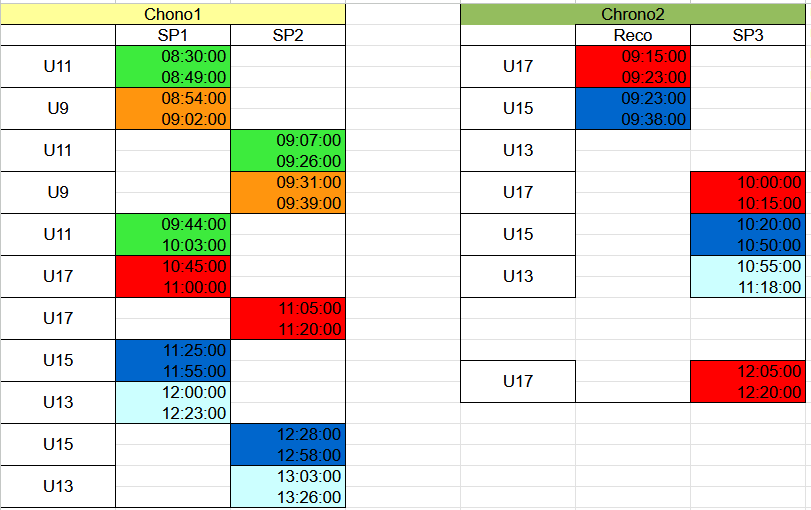Click the 10:55:00 cell under SP3
This screenshot has width=811, height=510.
click(x=747, y=267)
